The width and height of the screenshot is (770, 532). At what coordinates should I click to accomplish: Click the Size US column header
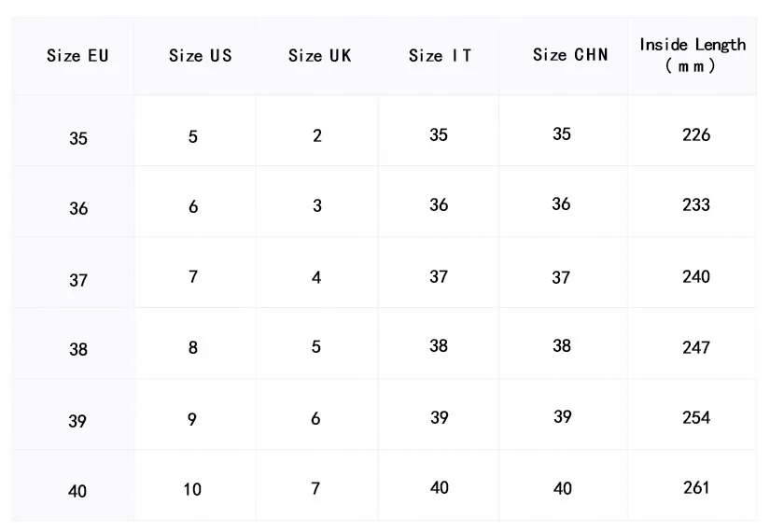click(200, 56)
